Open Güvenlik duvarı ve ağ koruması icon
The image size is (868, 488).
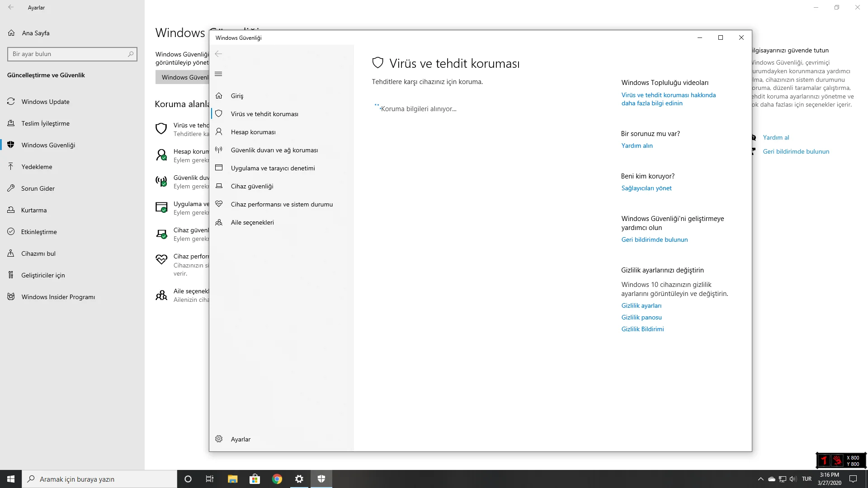pyautogui.click(x=219, y=150)
